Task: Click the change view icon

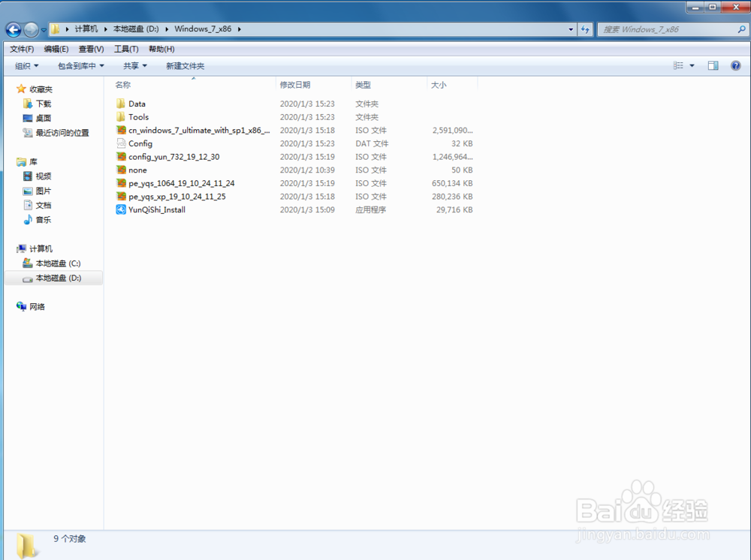Action: click(678, 65)
